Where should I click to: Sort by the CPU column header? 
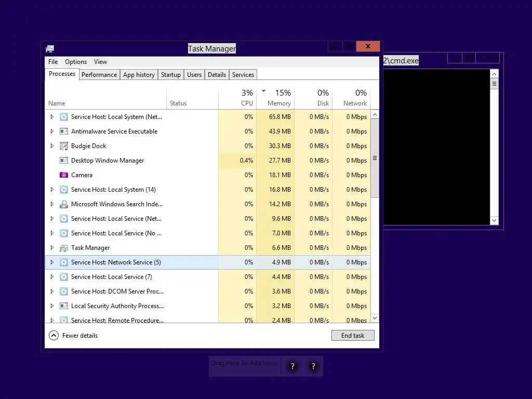(237, 98)
